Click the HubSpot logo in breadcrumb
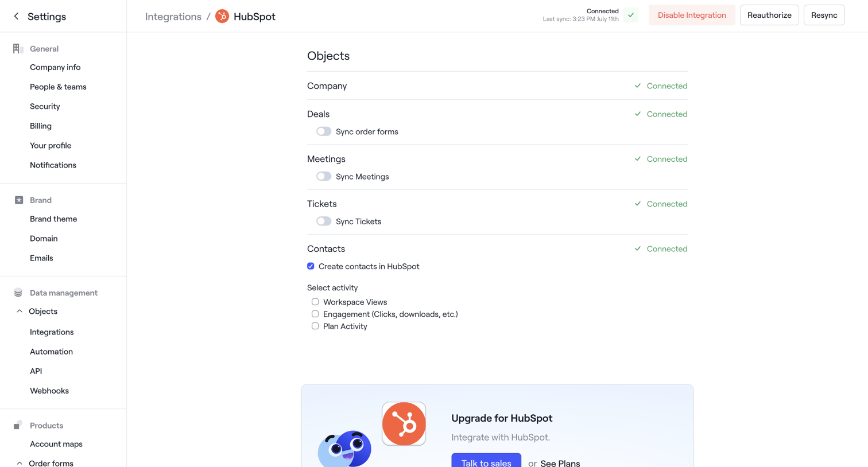This screenshot has width=868, height=467. (222, 17)
